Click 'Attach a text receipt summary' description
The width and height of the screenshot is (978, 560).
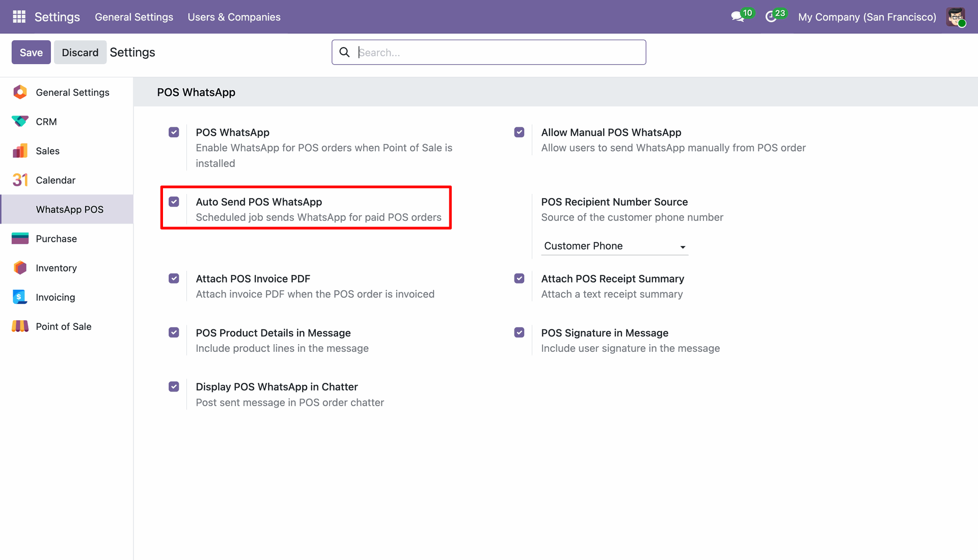coord(612,294)
